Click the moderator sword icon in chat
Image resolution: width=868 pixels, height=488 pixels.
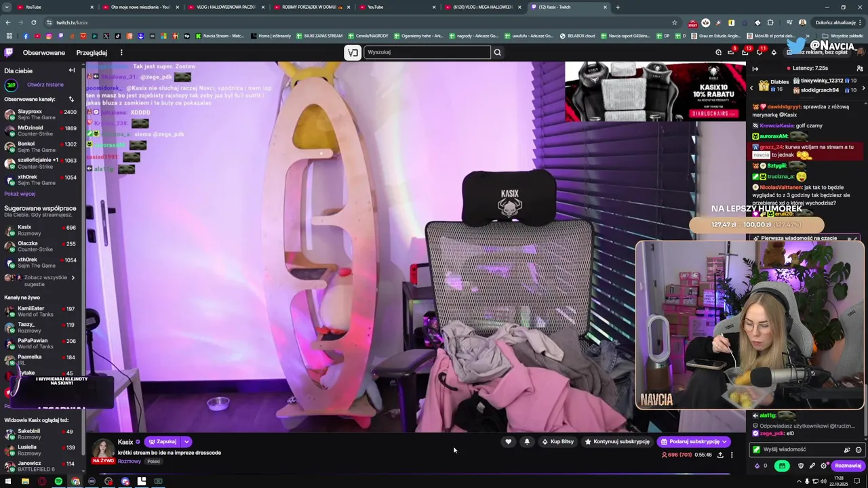click(812, 466)
